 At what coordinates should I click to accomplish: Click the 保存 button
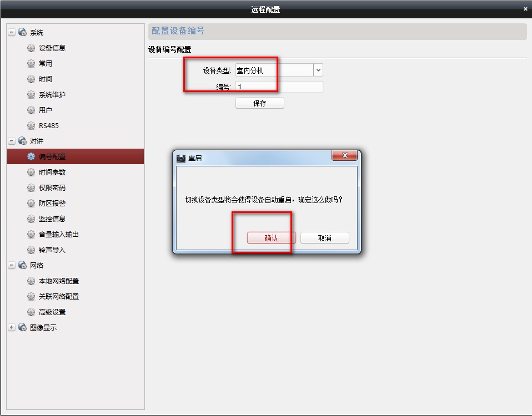(260, 103)
